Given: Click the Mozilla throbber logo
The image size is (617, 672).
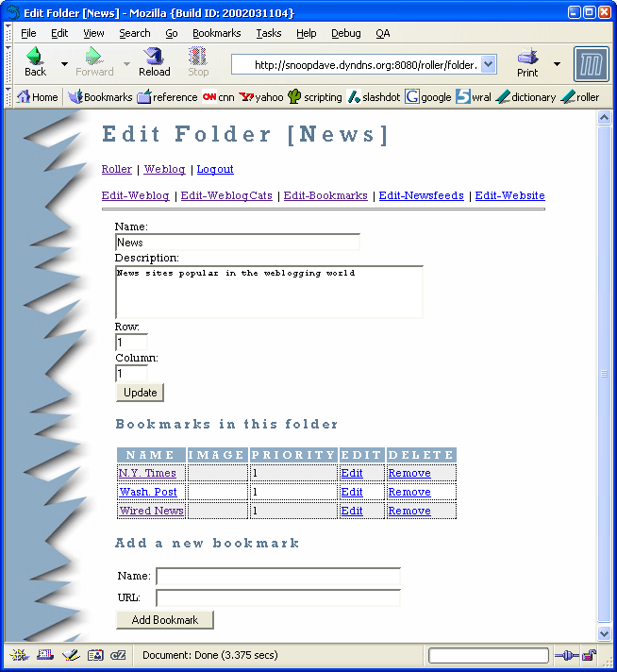Looking at the screenshot, I should (x=591, y=63).
